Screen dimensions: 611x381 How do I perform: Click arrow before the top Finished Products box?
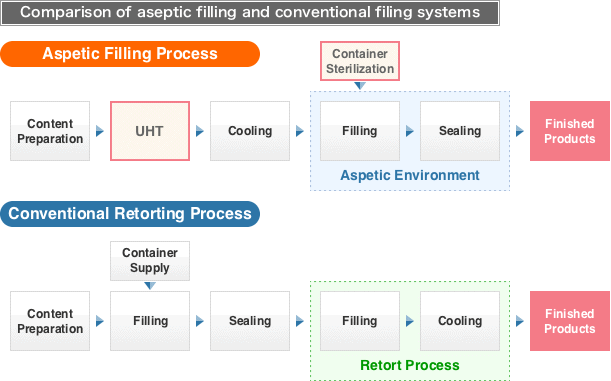(519, 131)
